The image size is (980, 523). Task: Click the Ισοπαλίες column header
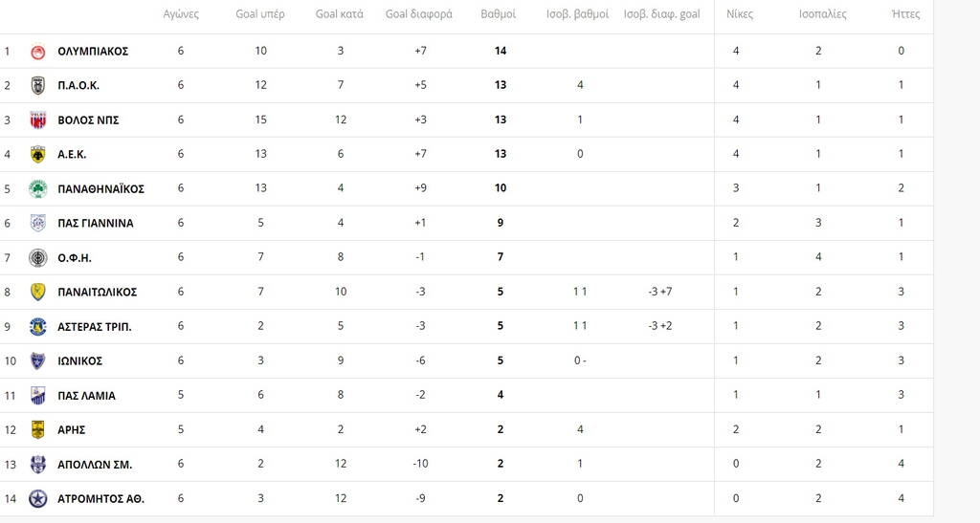(x=822, y=15)
